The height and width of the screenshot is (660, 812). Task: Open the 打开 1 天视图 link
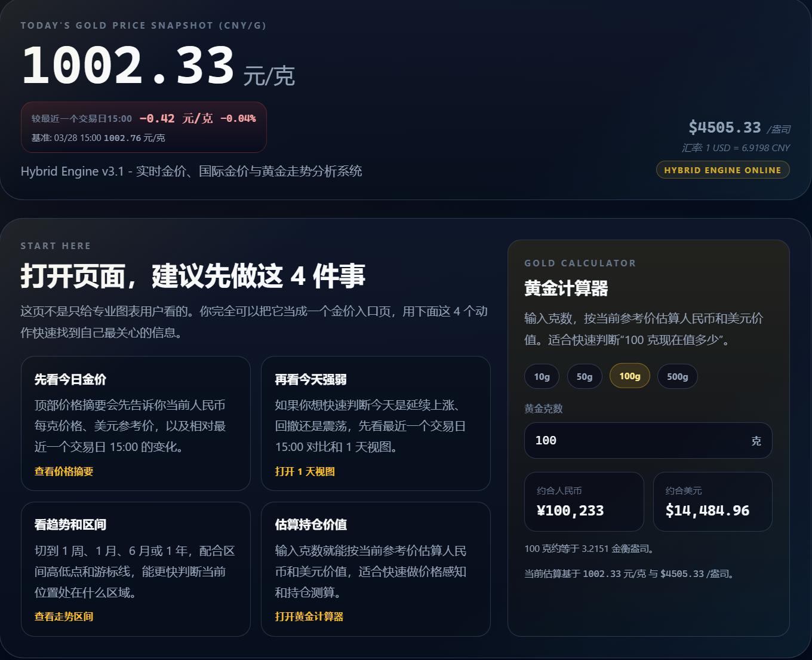(304, 471)
